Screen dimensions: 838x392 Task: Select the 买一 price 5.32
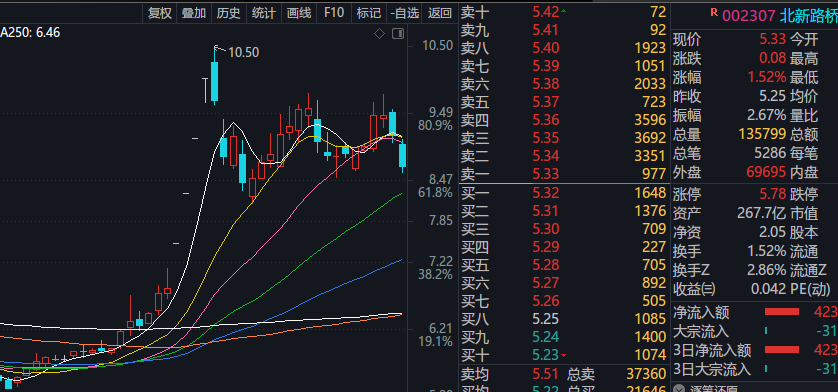tap(546, 193)
